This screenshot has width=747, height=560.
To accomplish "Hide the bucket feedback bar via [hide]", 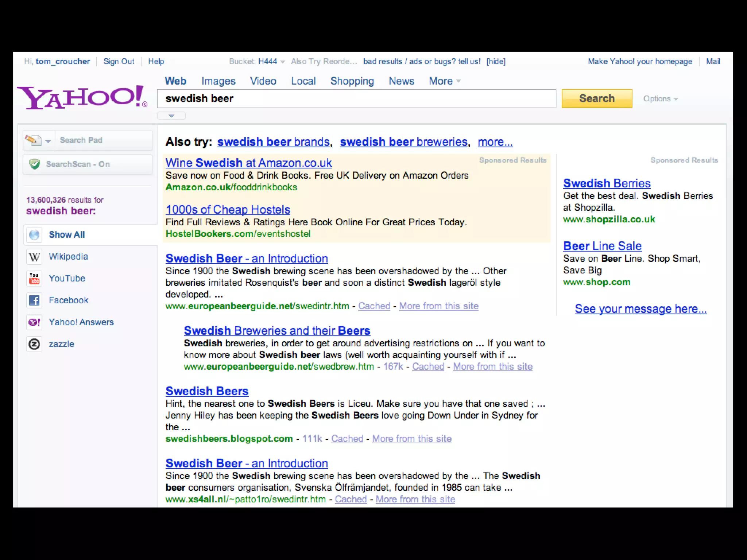I will point(496,62).
